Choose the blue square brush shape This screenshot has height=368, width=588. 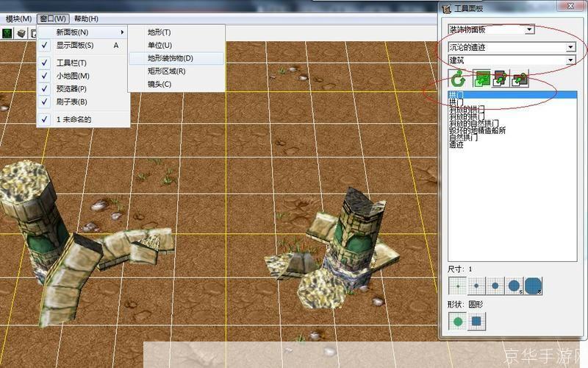pos(476,322)
